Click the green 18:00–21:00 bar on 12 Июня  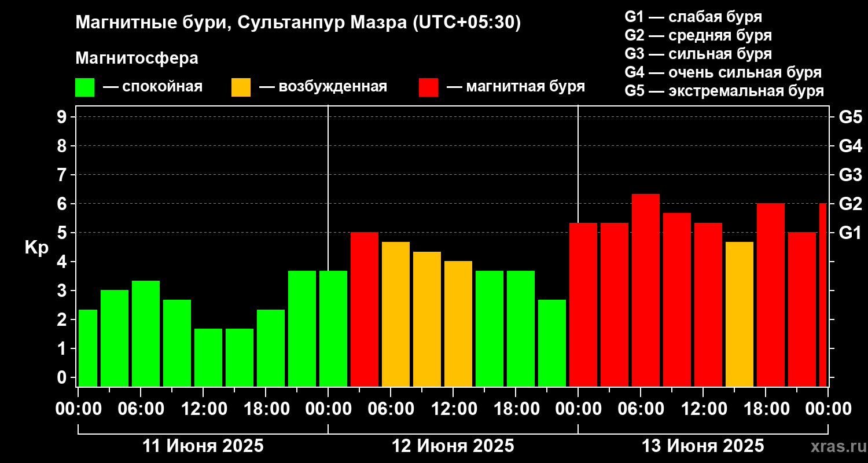click(x=521, y=328)
